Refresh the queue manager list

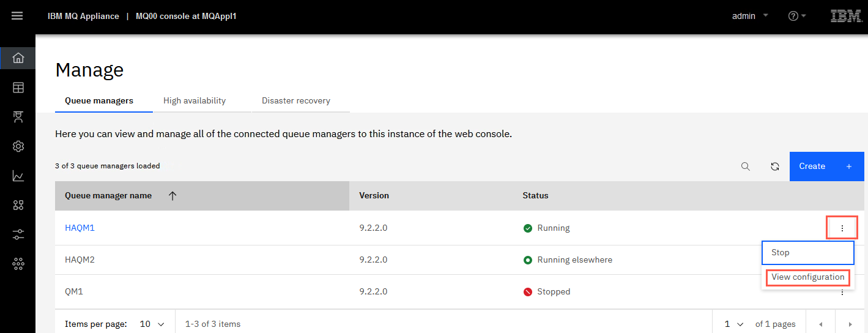tap(774, 166)
